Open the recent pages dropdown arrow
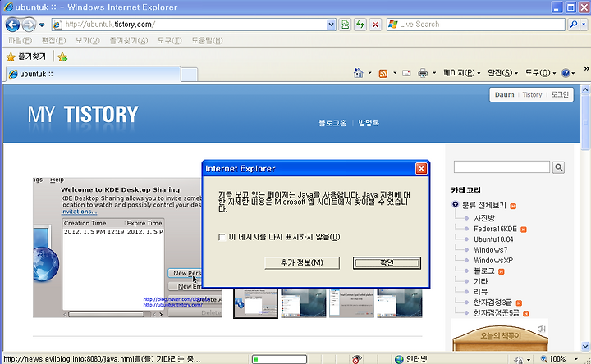The height and width of the screenshot is (364, 591). (42, 25)
